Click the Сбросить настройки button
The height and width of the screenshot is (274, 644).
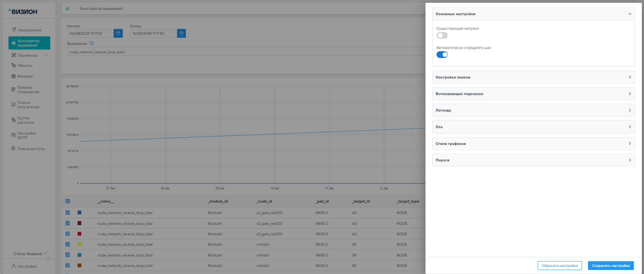pos(559,266)
